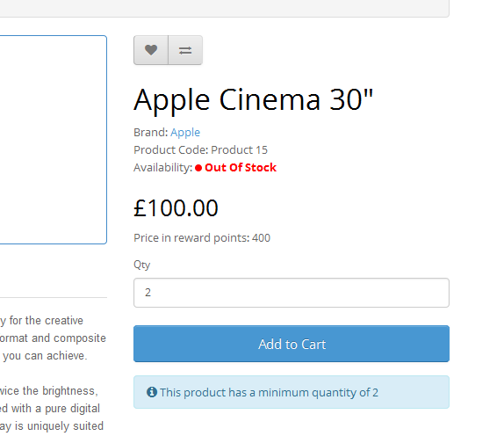Add product to wish list with heart icon
This screenshot has width=504, height=436.
point(151,50)
